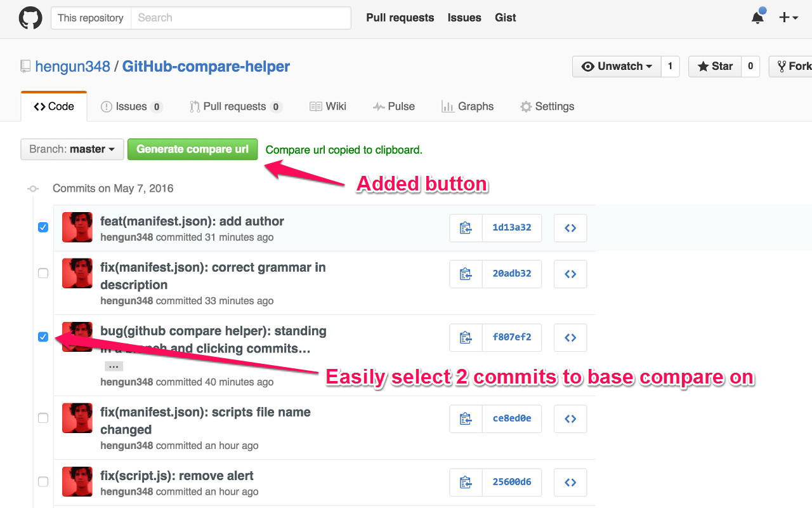Open hengun348 user profile link in header
The height and width of the screenshot is (508, 812).
(x=73, y=66)
